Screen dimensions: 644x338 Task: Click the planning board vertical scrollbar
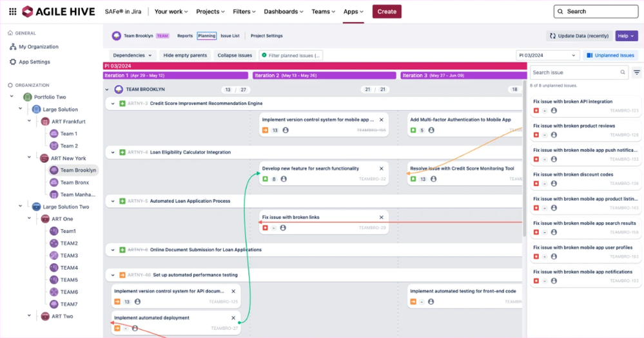[525, 158]
